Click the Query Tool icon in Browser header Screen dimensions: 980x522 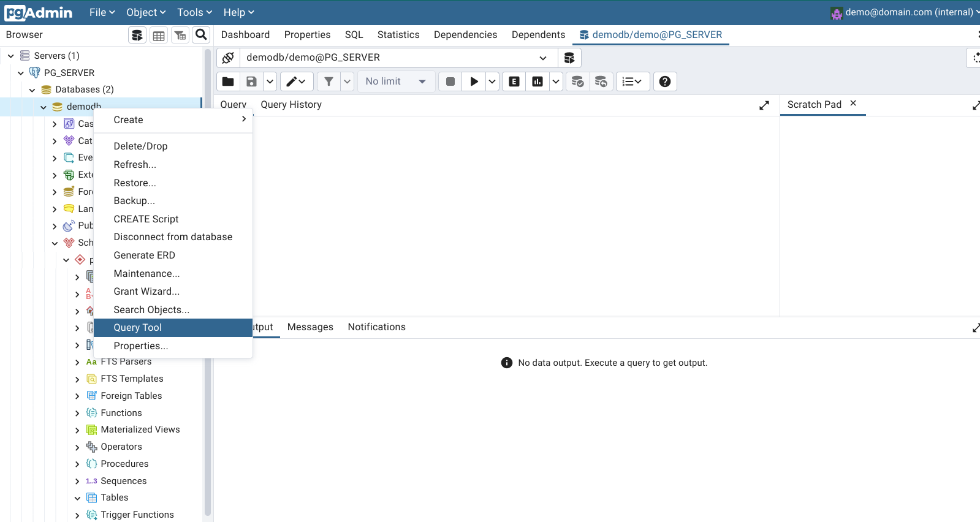pyautogui.click(x=137, y=36)
